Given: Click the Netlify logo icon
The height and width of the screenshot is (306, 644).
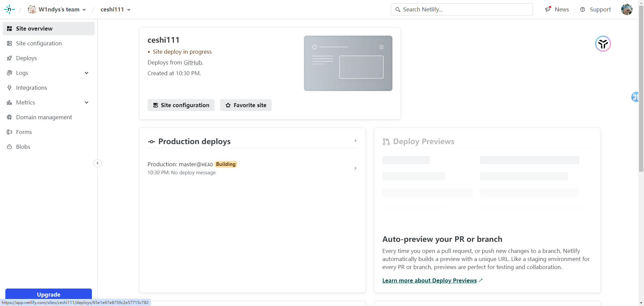Looking at the screenshot, I should 9,9.
